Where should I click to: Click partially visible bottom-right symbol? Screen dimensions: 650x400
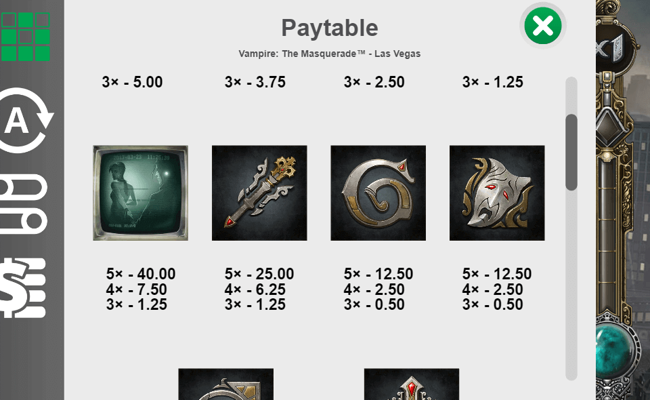click(x=411, y=385)
